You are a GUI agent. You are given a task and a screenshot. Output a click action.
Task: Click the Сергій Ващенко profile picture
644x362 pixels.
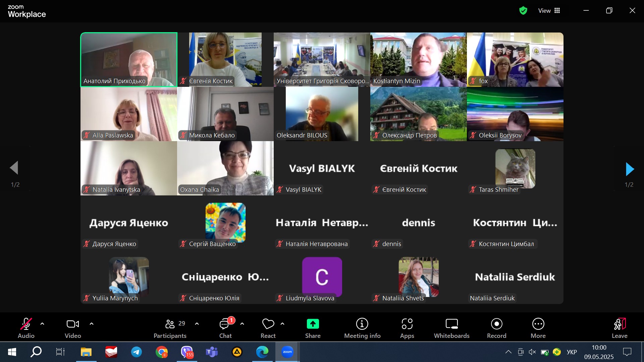coord(225,222)
